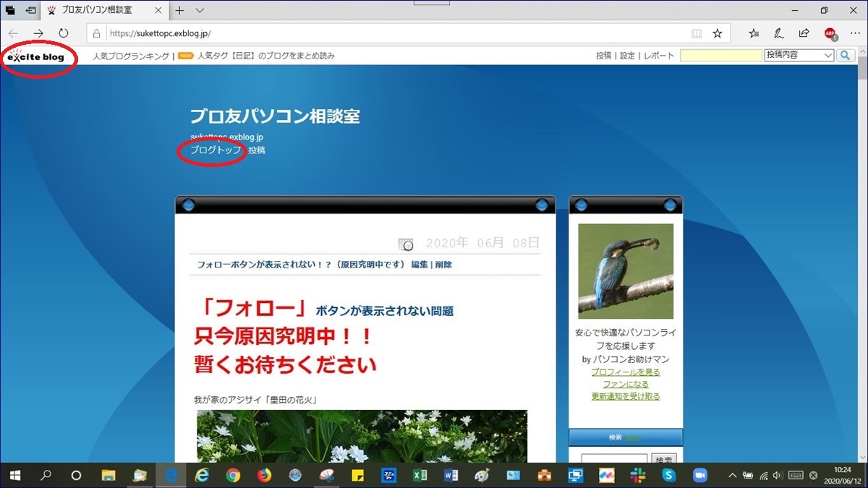Open post title フォローボタンが表示されない！？
This screenshot has width=868, height=488.
click(301, 265)
